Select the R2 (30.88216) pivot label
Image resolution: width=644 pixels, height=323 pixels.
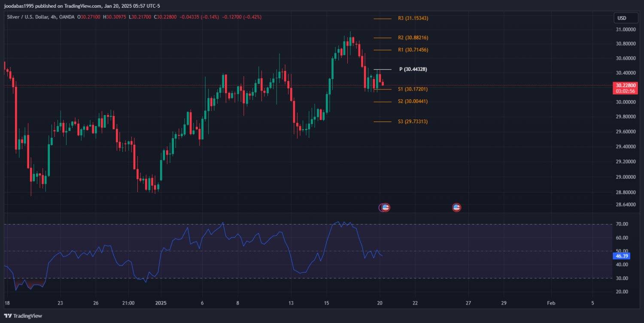pos(413,38)
